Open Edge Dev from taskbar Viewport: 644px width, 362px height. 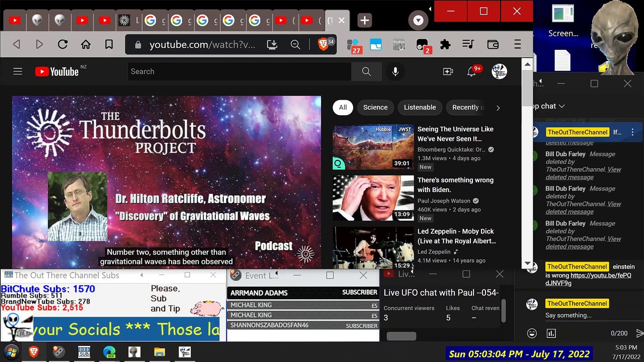(x=109, y=352)
